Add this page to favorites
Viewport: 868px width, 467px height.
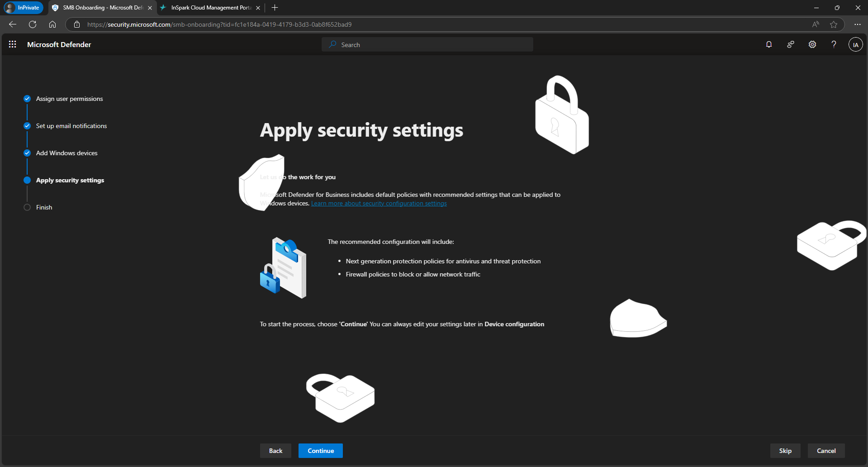834,24
